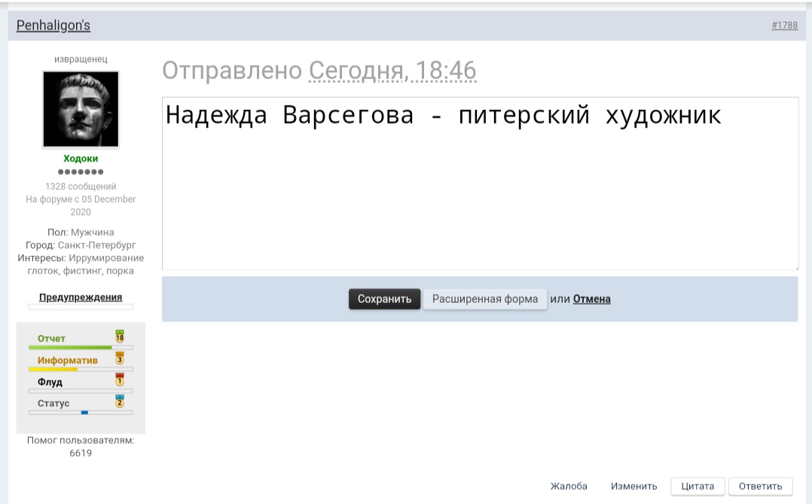Switch to Расширенная форма editor
The width and height of the screenshot is (812, 504).
485,299
